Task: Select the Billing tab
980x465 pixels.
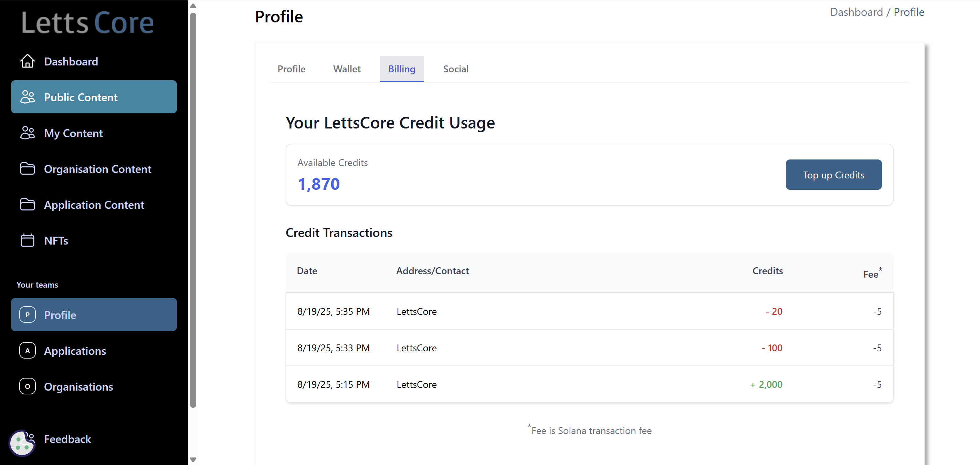Action: point(401,69)
